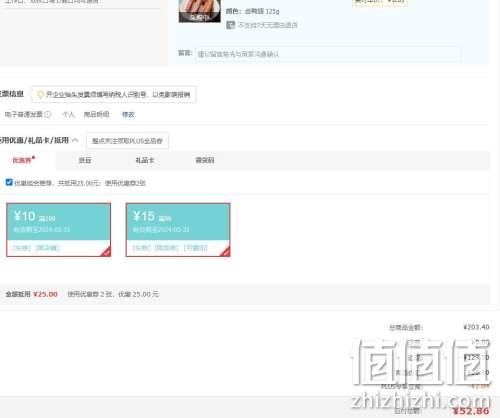The image size is (500, 418).
Task: Toggle the coupon best-combination recommendation checkbox
Action: [x=9, y=182]
